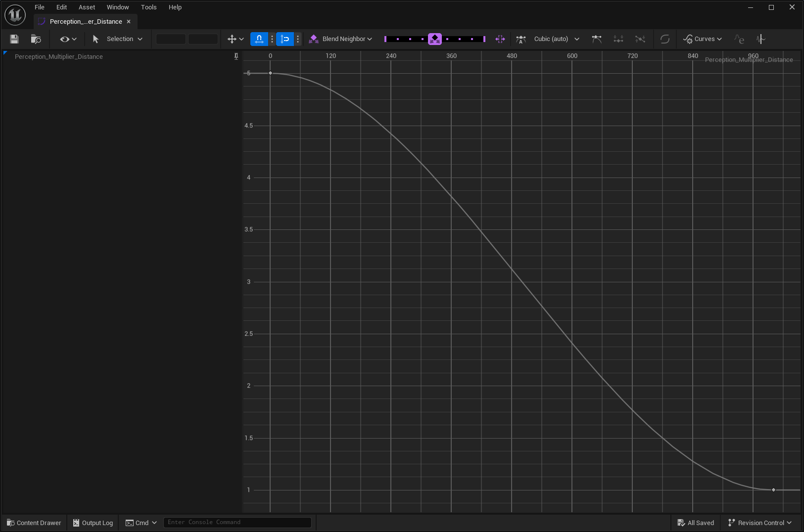Open the Revision Control menu
This screenshot has width=804, height=532.
759,523
